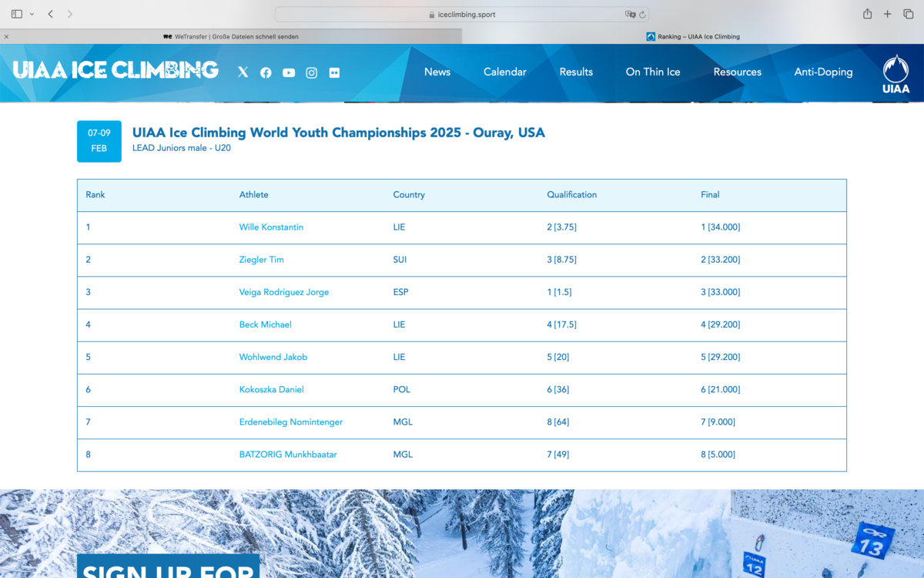924x578 pixels.
Task: Open athlete Wille Konstantin
Action: 271,227
